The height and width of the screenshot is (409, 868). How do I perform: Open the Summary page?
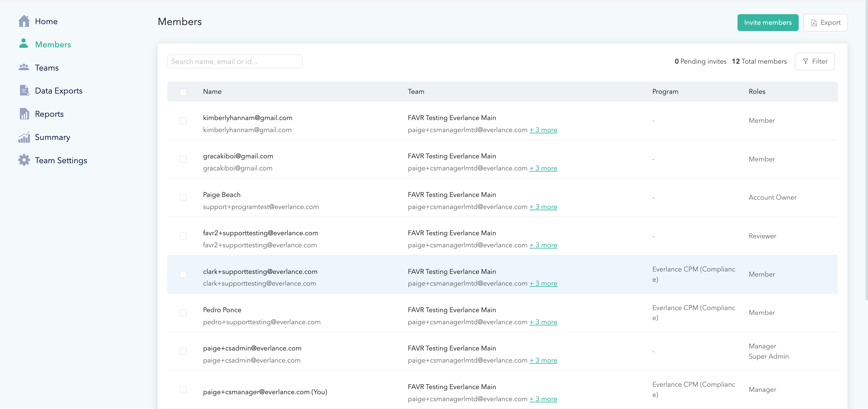52,137
